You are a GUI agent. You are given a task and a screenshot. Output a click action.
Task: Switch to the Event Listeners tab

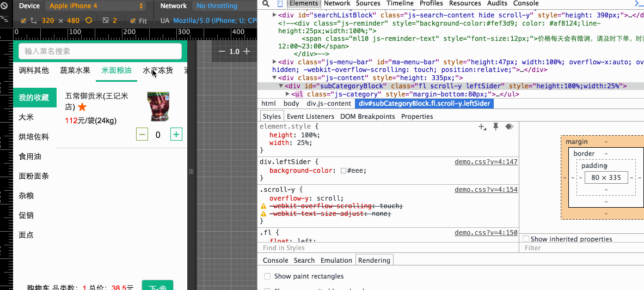point(310,116)
